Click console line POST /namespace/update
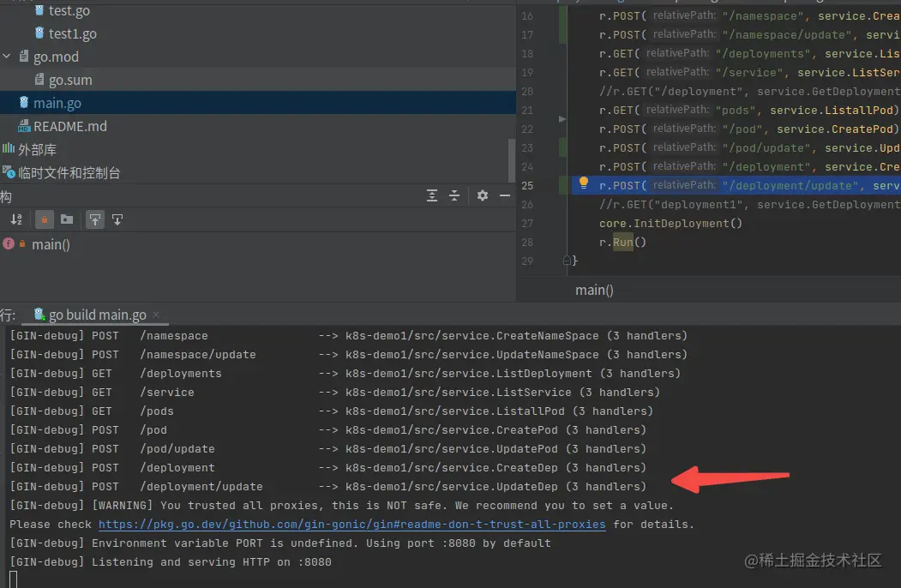Viewport: 901px width, 588px height. click(348, 354)
